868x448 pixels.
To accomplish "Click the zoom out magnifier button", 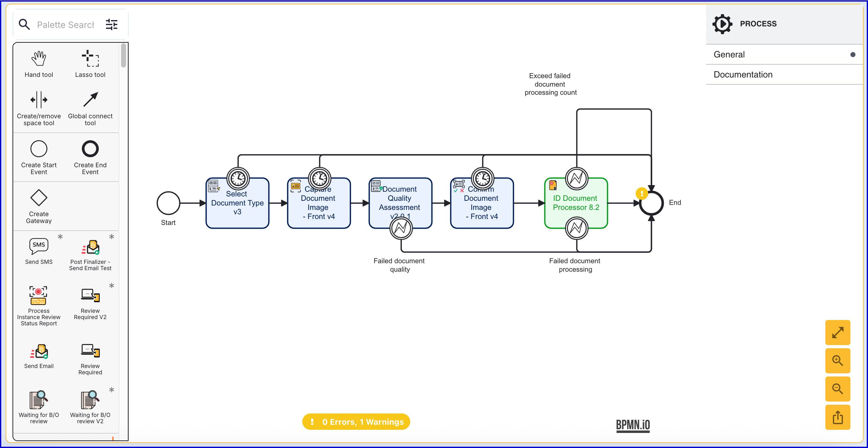I will (837, 389).
